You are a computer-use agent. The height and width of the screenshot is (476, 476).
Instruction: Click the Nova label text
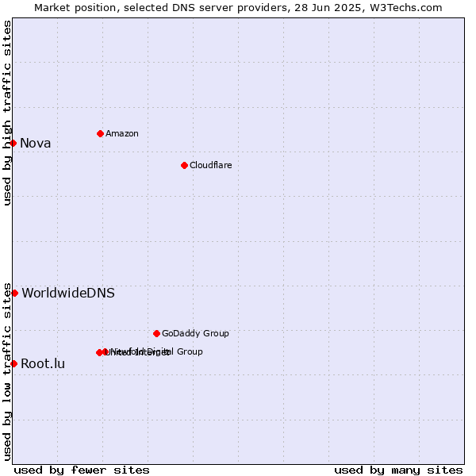(35, 144)
